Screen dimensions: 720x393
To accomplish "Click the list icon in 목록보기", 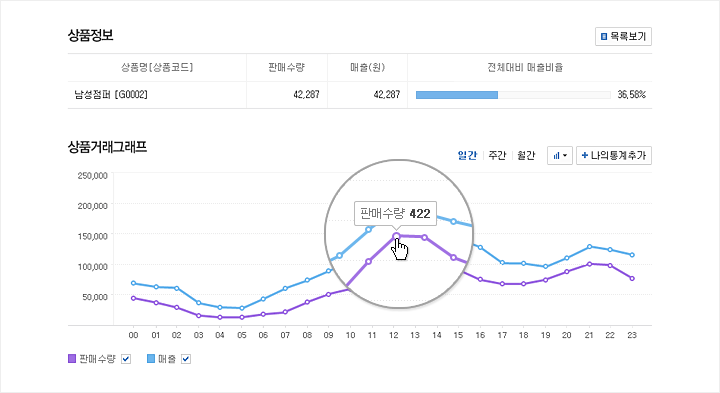I will click(604, 36).
